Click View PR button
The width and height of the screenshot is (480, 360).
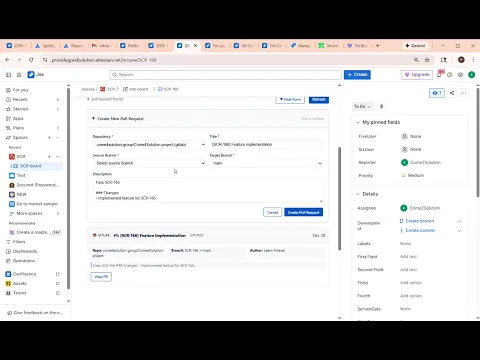(x=101, y=277)
